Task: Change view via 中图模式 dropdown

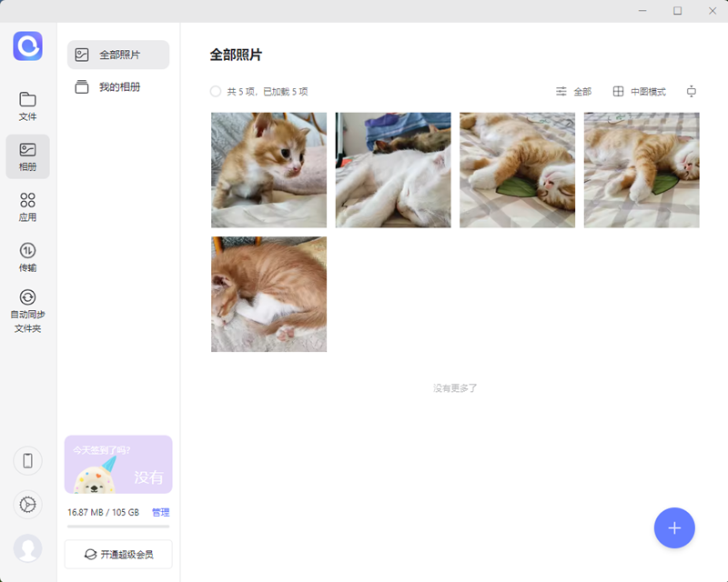Action: [640, 92]
